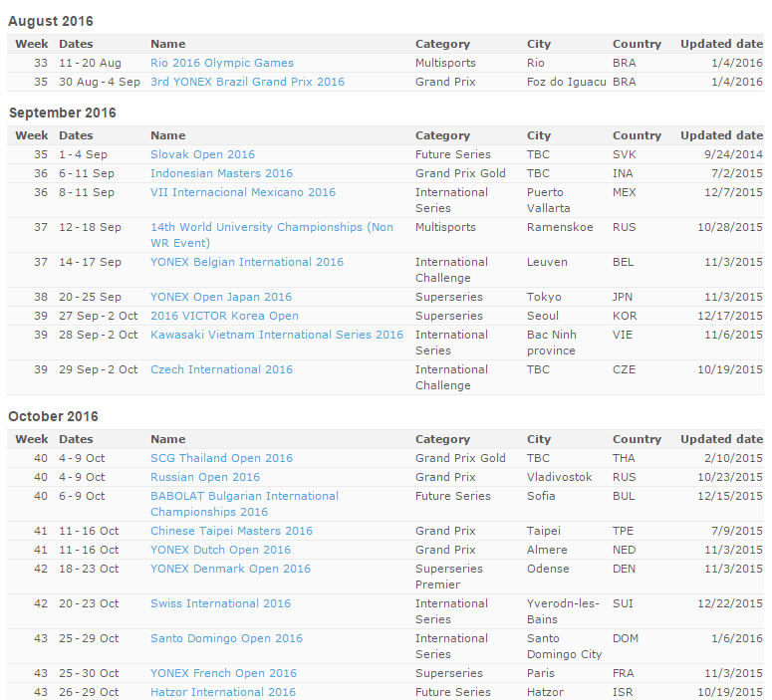
Task: Open YONEX French Open 2016 link
Action: coord(223,673)
